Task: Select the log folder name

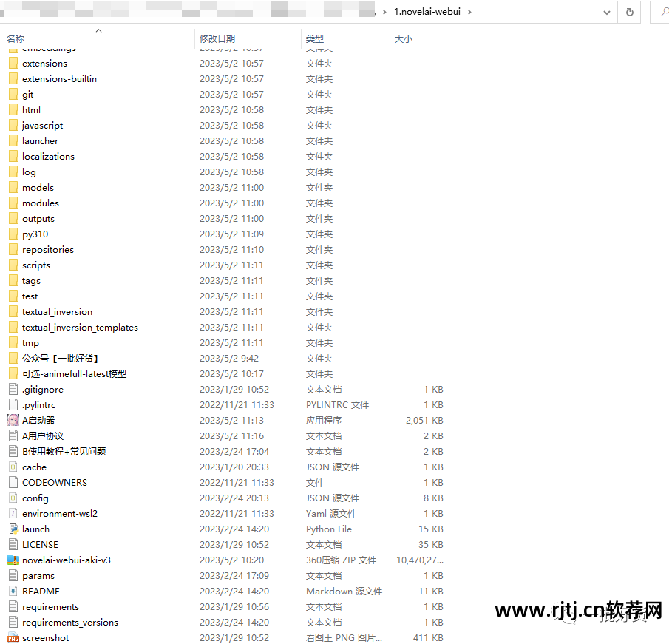Action: [29, 172]
